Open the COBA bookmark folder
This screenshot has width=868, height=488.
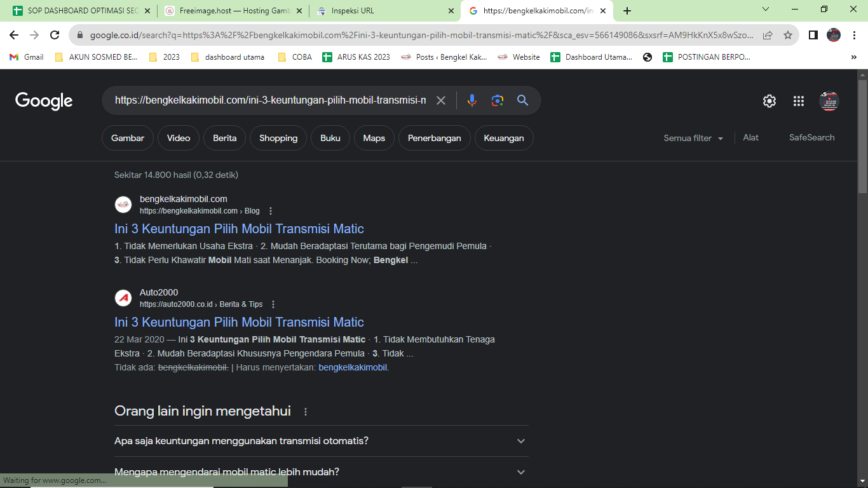pos(295,57)
